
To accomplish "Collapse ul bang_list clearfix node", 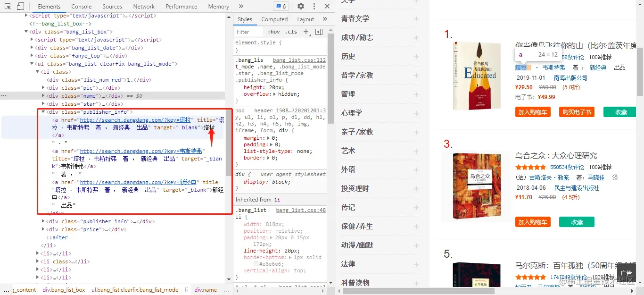I will tap(32, 64).
